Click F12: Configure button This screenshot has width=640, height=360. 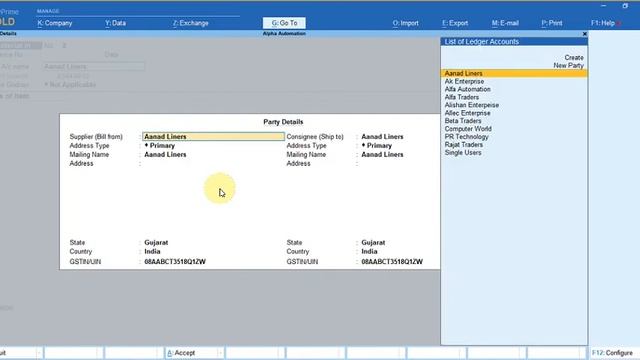(612, 353)
